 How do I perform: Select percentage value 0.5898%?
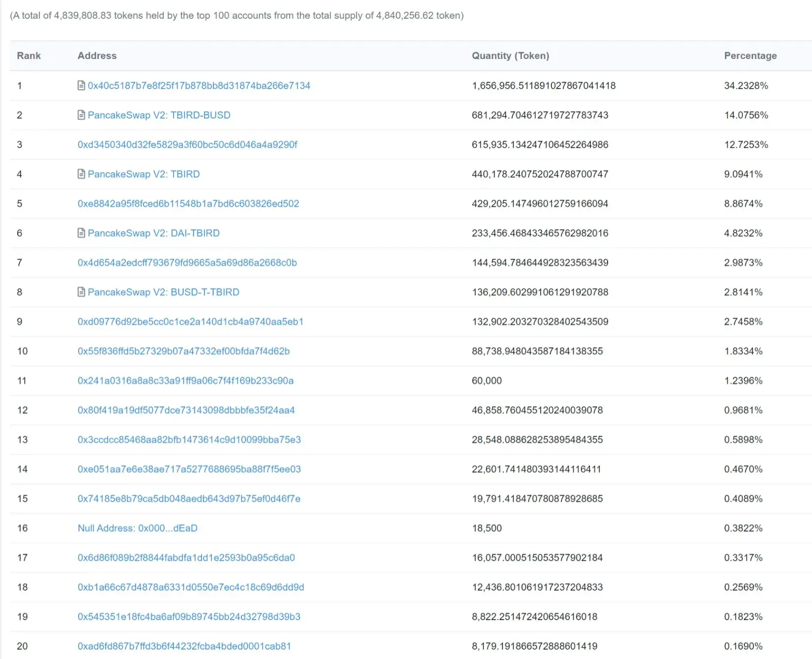(743, 440)
